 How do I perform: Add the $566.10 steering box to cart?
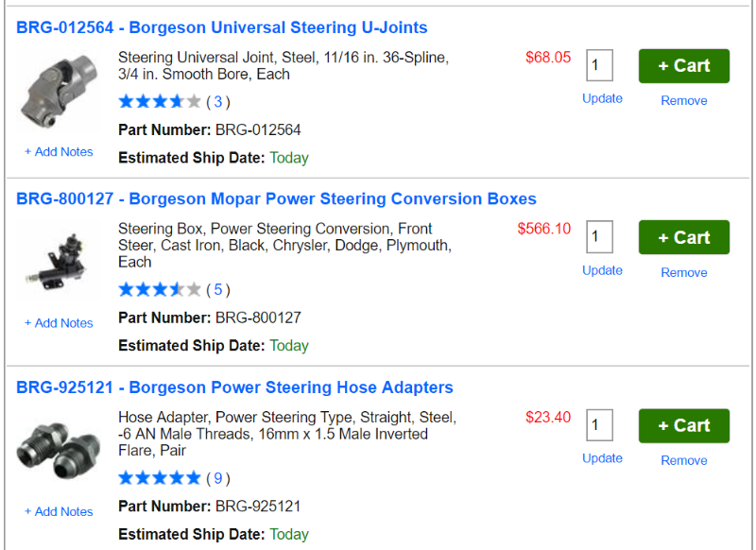(x=683, y=237)
